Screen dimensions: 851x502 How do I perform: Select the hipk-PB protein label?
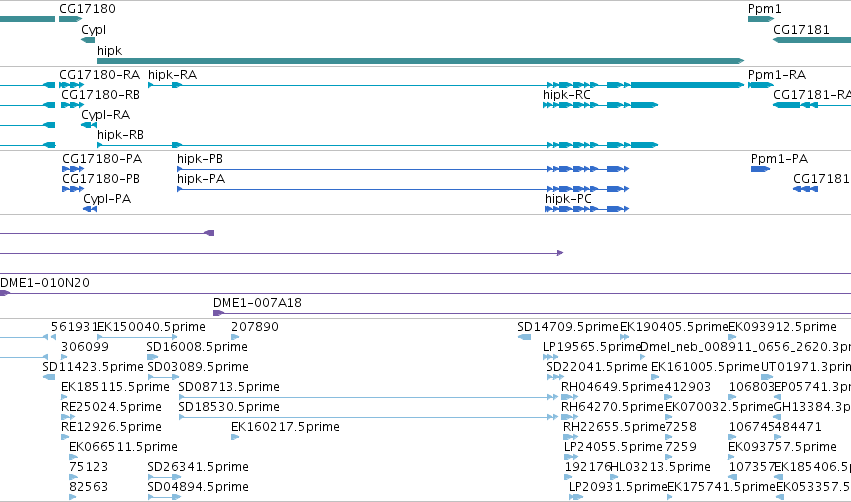click(200, 159)
